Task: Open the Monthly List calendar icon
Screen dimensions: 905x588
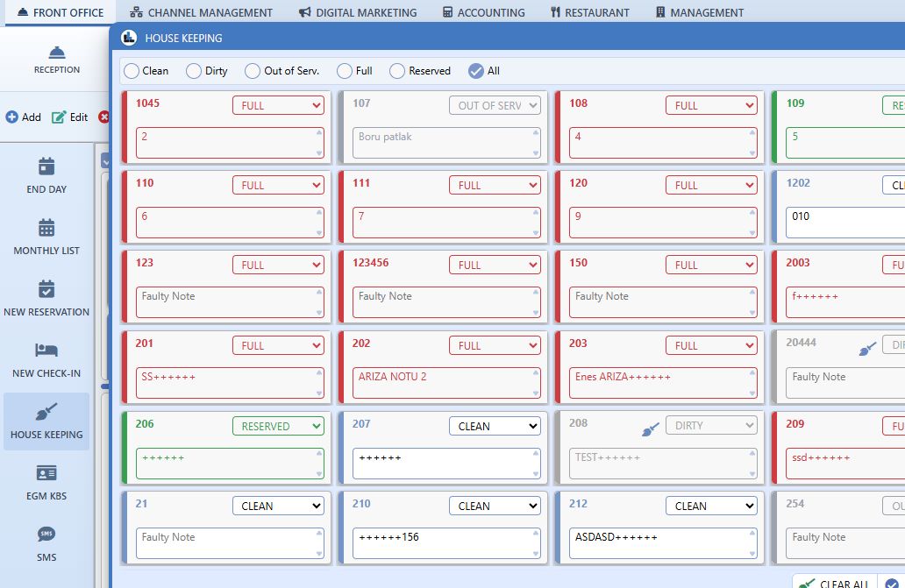Action: (x=46, y=228)
